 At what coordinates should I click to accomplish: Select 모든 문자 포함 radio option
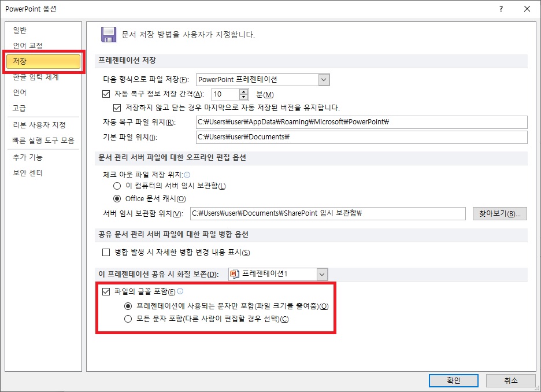128,319
